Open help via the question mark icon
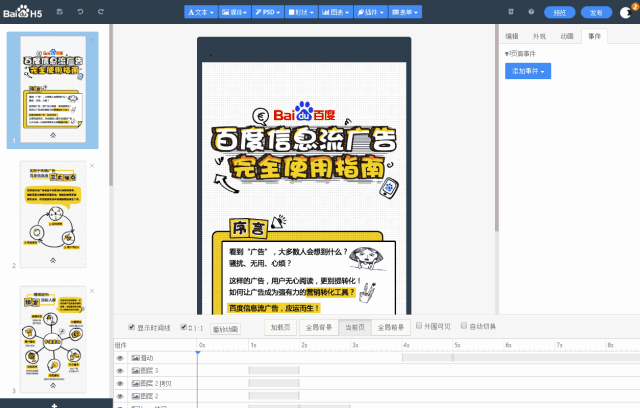This screenshot has width=640, height=408. click(x=531, y=12)
